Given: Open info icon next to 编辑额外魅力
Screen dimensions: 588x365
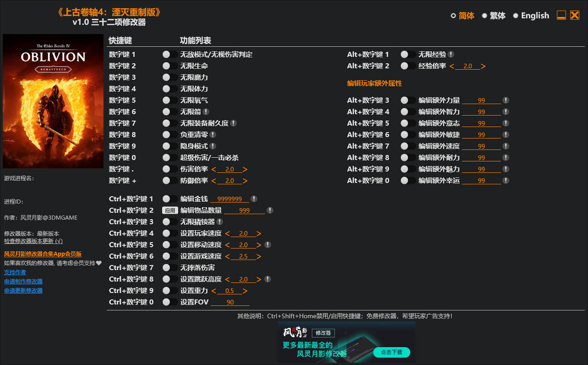Looking at the screenshot, I should [506, 169].
